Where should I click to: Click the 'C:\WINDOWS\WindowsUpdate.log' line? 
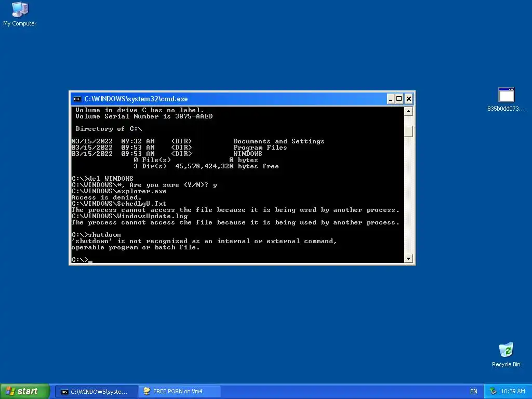pos(129,216)
